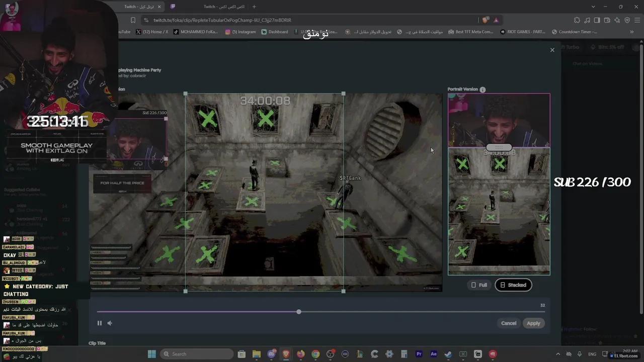Open the browser main hamburger menu
This screenshot has height=362, width=644.
point(637,20)
